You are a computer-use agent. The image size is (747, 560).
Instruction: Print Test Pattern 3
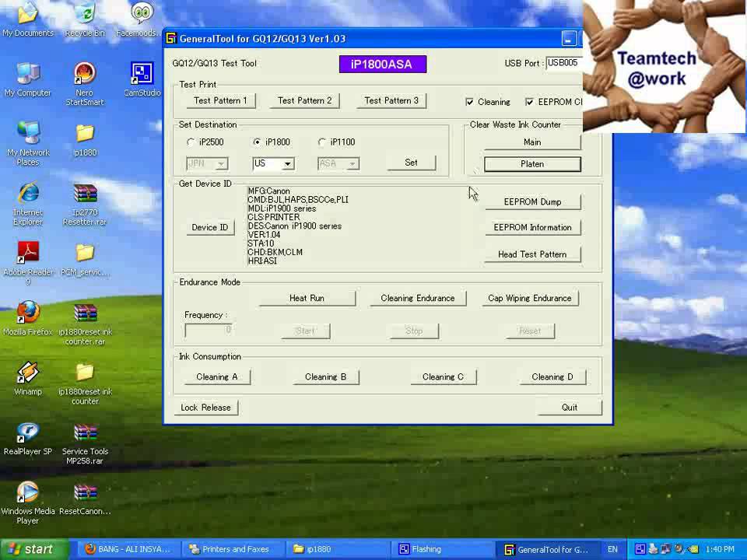[391, 100]
